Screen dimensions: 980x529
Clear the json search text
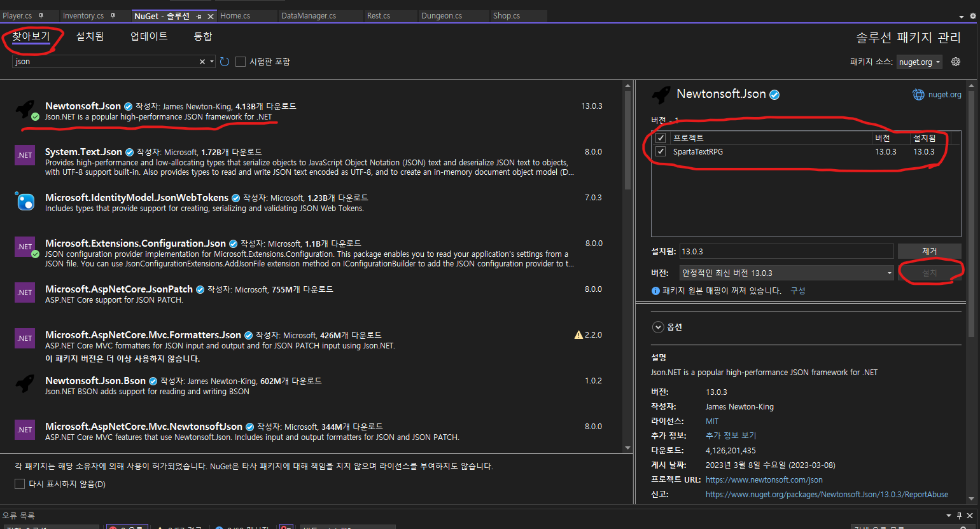point(202,62)
